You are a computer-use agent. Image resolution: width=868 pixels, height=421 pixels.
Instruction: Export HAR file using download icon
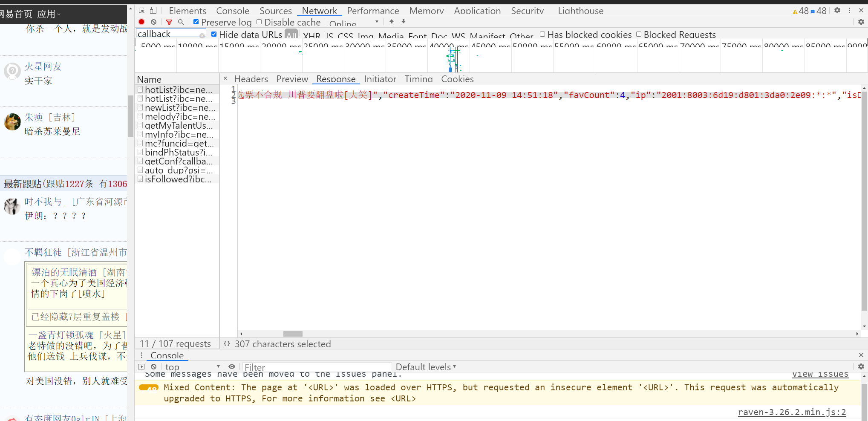(403, 22)
